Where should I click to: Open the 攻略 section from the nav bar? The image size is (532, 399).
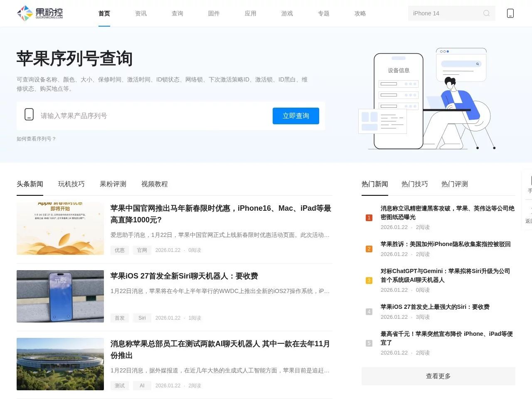click(360, 13)
